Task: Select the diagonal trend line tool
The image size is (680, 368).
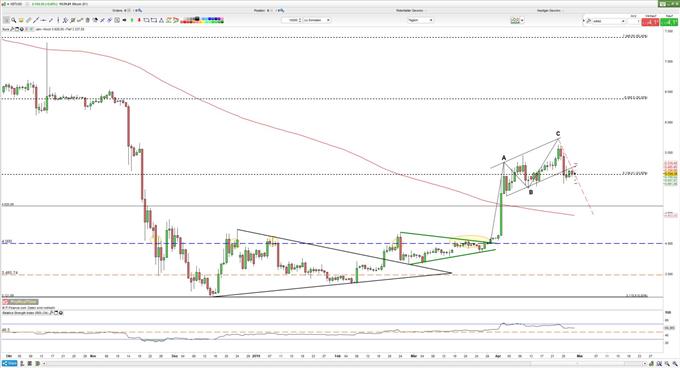Action: pyautogui.click(x=36, y=20)
